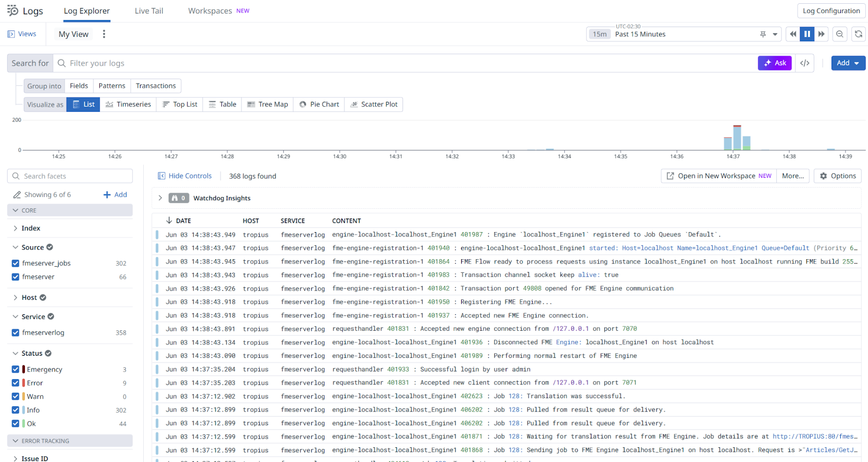Uncheck the Emergency status
Image resolution: width=868 pixels, height=462 pixels.
pyautogui.click(x=15, y=370)
